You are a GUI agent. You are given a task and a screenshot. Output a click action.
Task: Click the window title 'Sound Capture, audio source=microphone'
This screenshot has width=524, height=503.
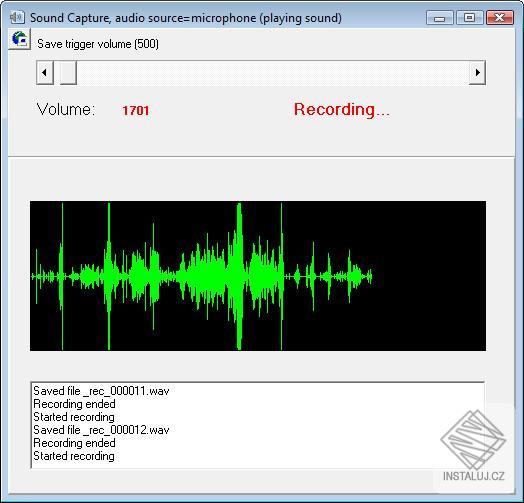pyautogui.click(x=144, y=18)
